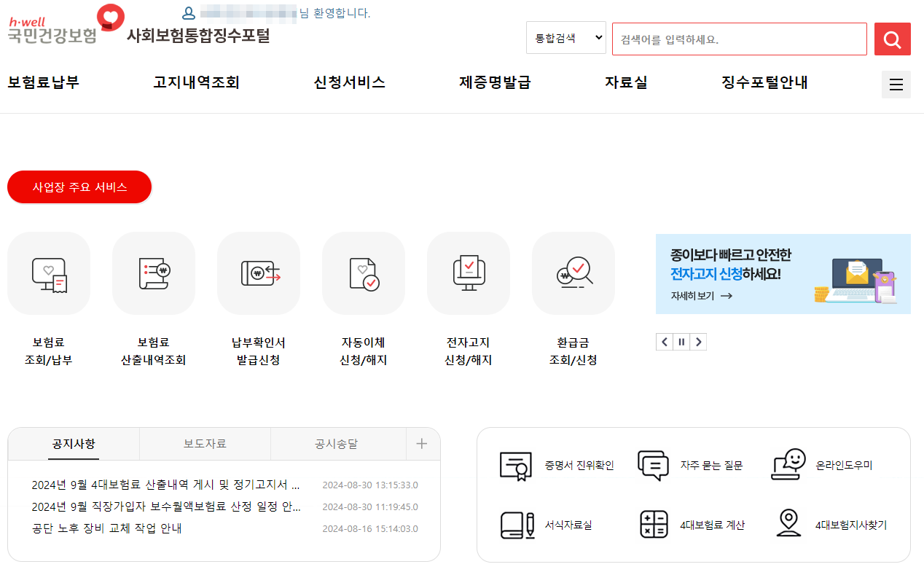This screenshot has height=575, width=924.
Task: Click the user profile icon
Action: pos(189,13)
